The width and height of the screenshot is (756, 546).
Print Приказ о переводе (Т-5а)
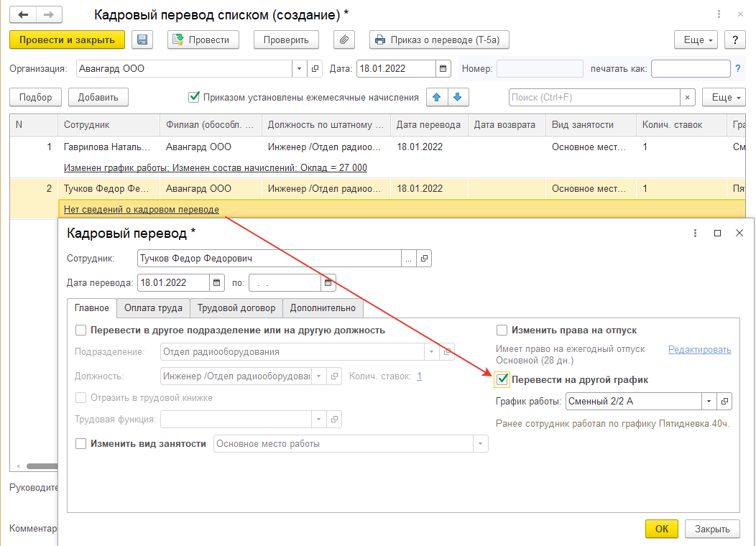click(x=439, y=40)
